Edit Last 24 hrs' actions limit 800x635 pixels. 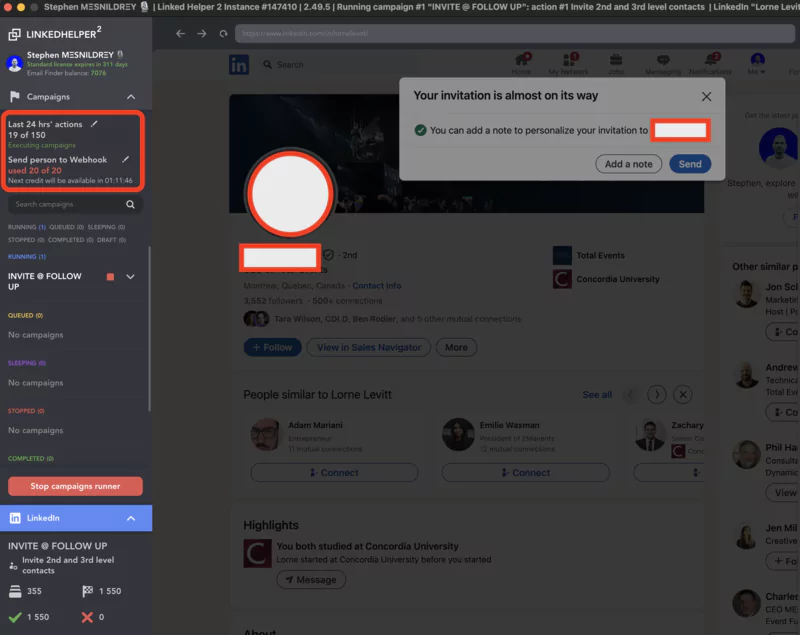coord(94,124)
